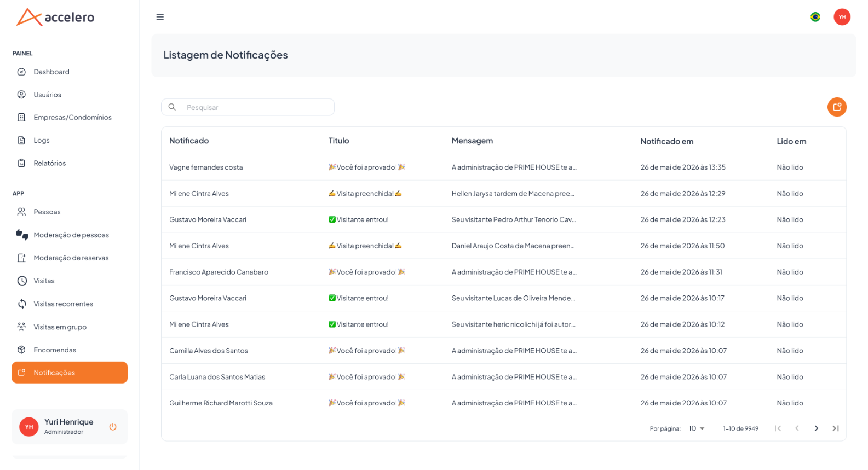The image size is (868, 470).
Task: Click the Relatórios clipboard icon
Action: pos(21,163)
